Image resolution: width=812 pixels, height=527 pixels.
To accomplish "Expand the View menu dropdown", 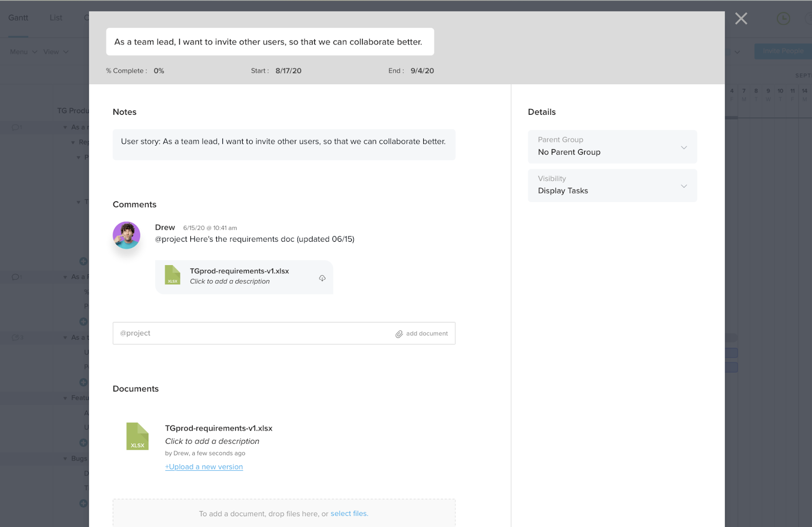I will pyautogui.click(x=55, y=51).
